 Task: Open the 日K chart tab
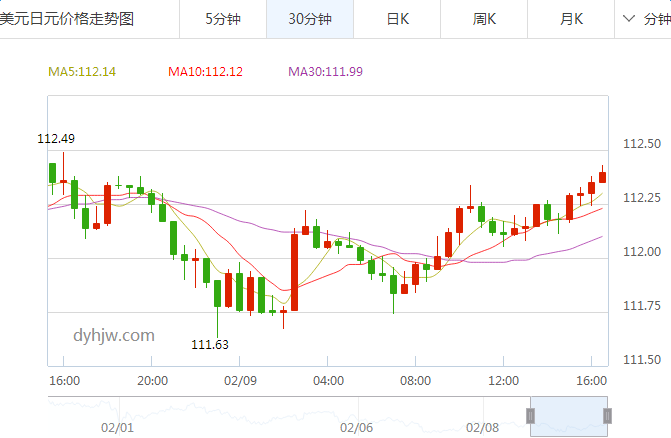397,19
